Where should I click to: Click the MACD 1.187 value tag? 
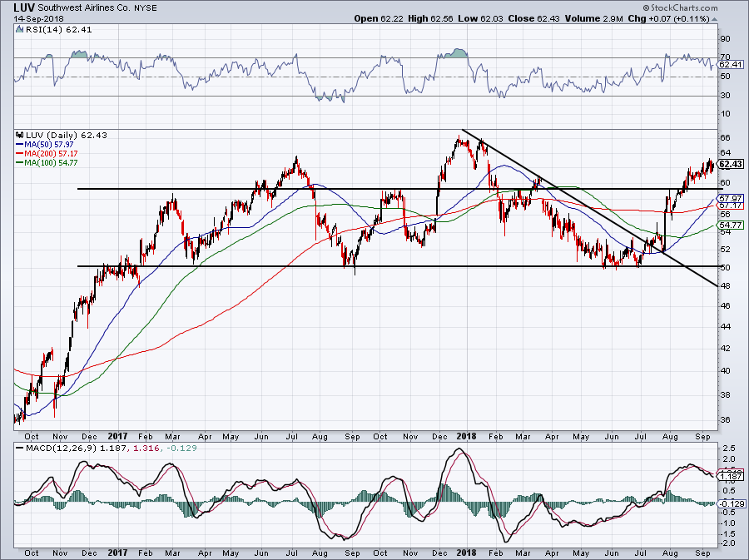pos(730,475)
